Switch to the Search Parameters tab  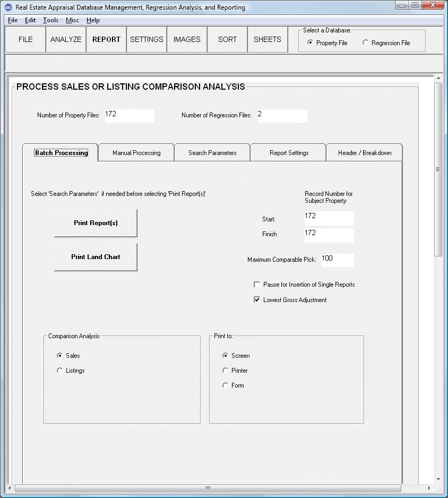coord(212,153)
